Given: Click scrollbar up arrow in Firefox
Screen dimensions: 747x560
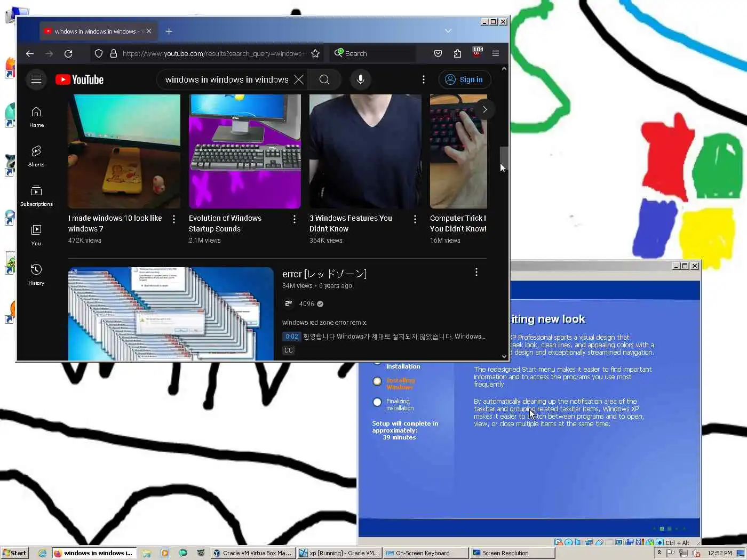Looking at the screenshot, I should (x=504, y=69).
